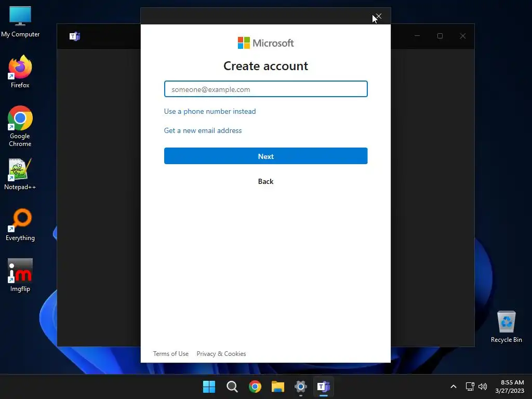
Task: Select the Notepad++ desktop shortcut
Action: click(x=20, y=174)
